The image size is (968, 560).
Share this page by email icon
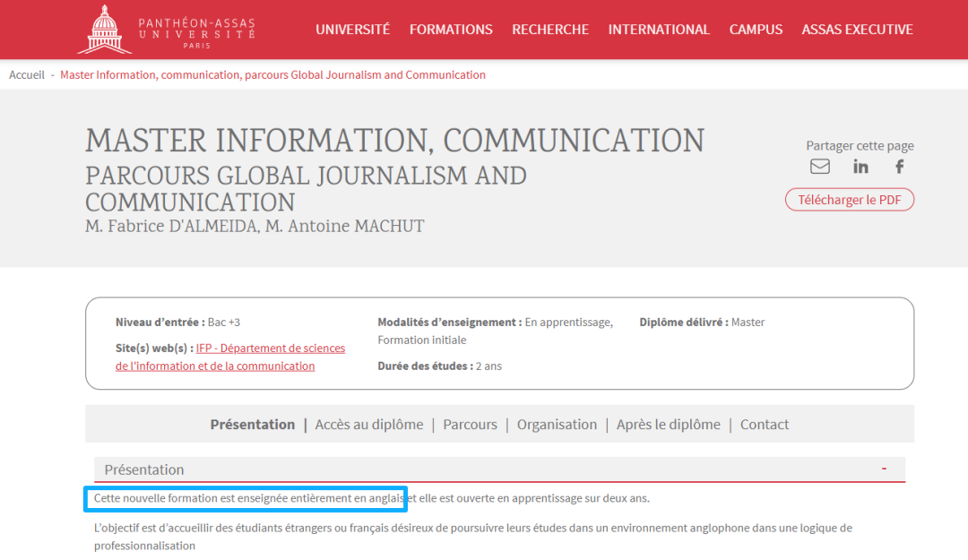(x=820, y=167)
